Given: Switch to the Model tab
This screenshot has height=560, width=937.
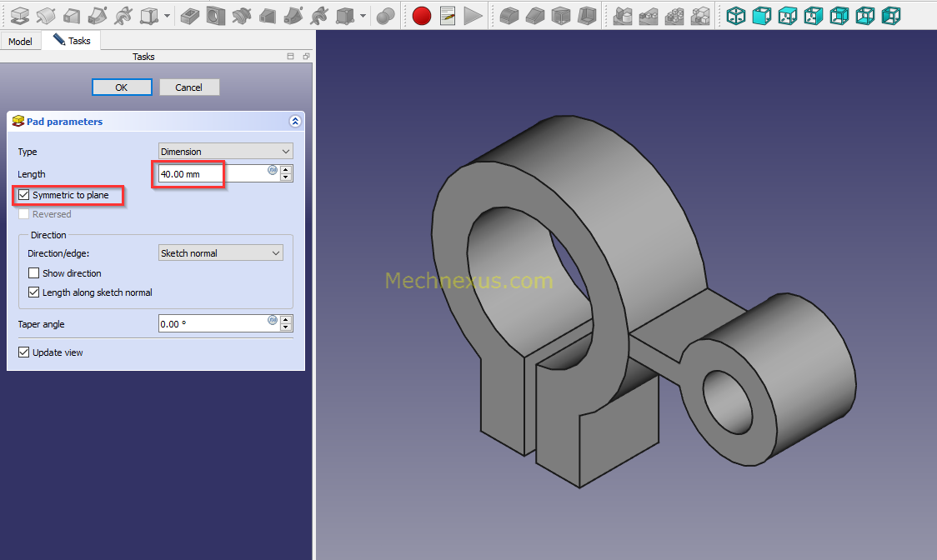Looking at the screenshot, I should [20, 40].
